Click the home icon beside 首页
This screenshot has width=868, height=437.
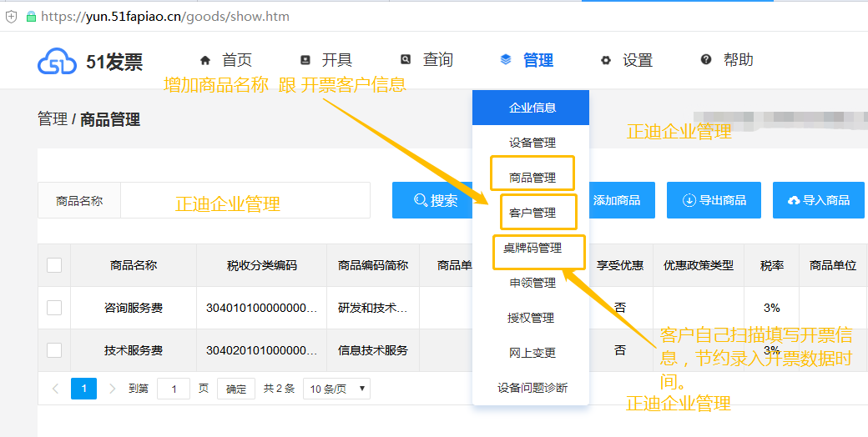[x=205, y=60]
